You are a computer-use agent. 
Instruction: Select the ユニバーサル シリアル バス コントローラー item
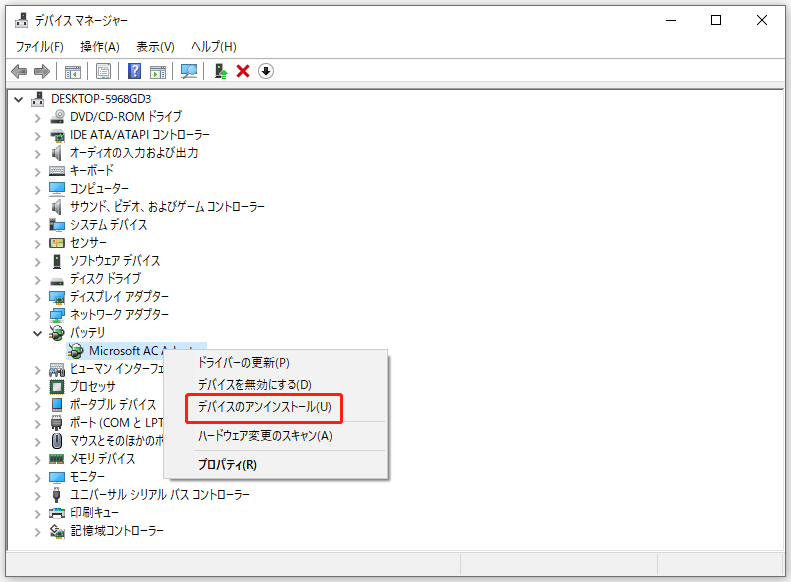pyautogui.click(x=159, y=495)
